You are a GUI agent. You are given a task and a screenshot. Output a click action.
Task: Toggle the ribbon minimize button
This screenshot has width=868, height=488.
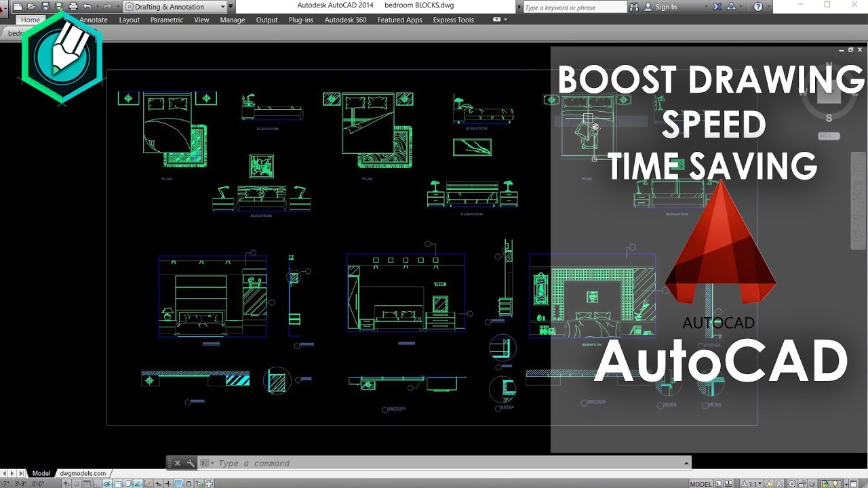click(x=497, y=20)
